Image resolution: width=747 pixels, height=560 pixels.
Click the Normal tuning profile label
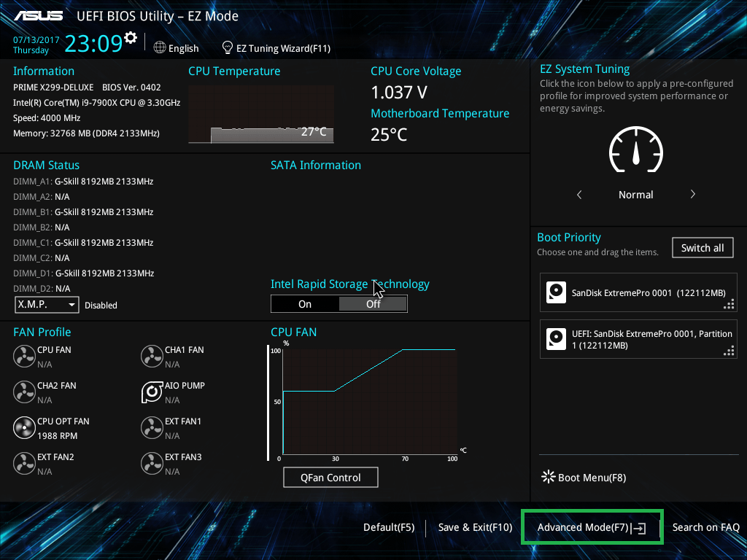coord(635,194)
